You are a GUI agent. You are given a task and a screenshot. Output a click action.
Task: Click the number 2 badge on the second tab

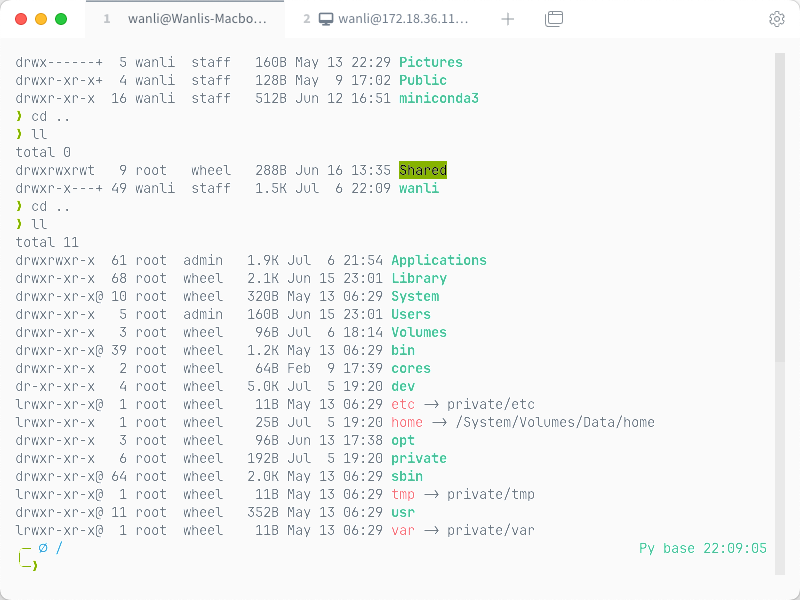(306, 18)
